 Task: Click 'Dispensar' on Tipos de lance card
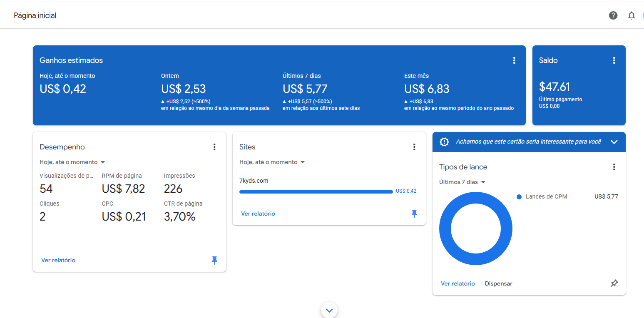coord(498,283)
